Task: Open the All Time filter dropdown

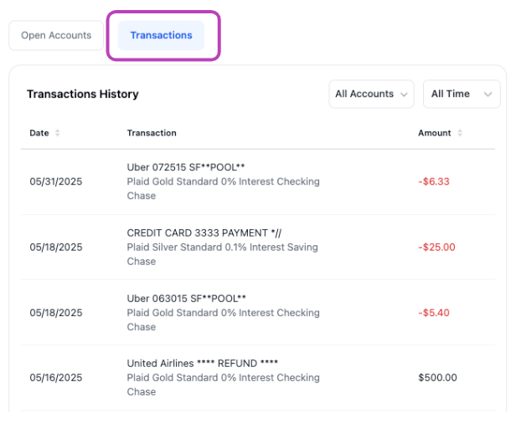Action: point(462,94)
